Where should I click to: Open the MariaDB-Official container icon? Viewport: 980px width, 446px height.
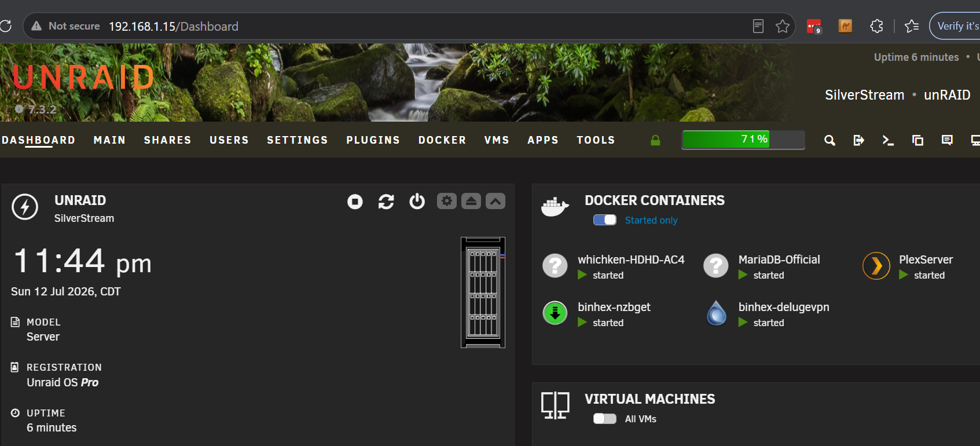715,266
